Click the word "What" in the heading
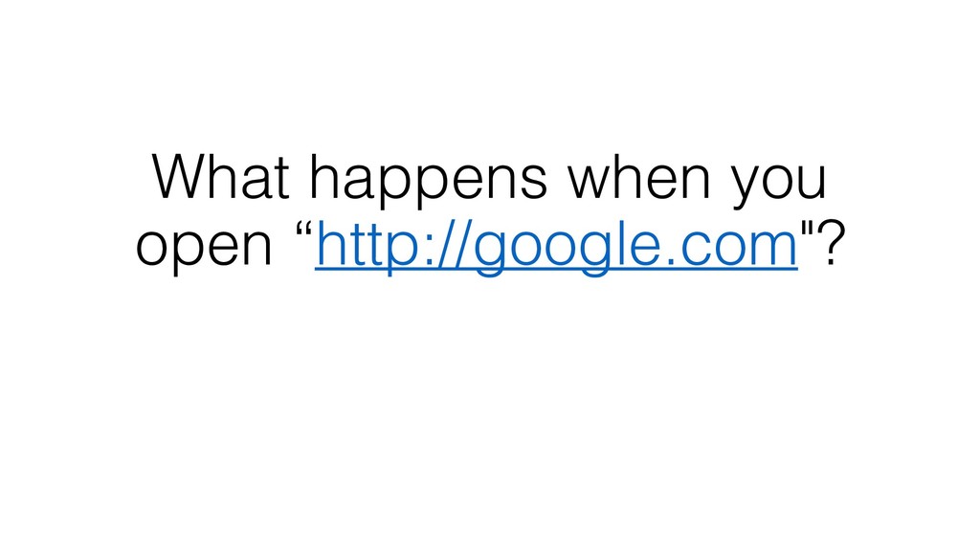 coord(221,177)
